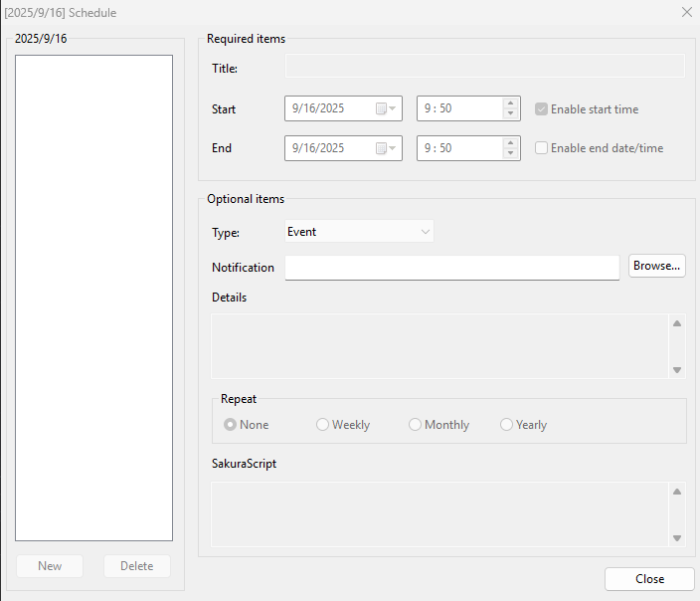
Task: Click the New schedule button
Action: click(50, 566)
